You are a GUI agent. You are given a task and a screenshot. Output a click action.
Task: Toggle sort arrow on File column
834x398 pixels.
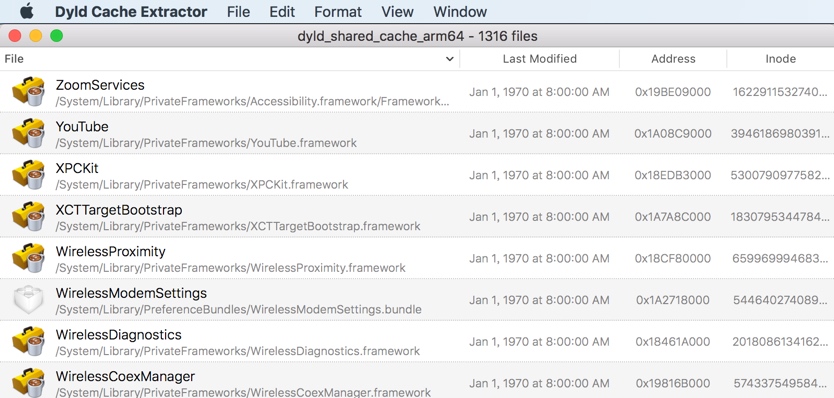click(x=450, y=59)
